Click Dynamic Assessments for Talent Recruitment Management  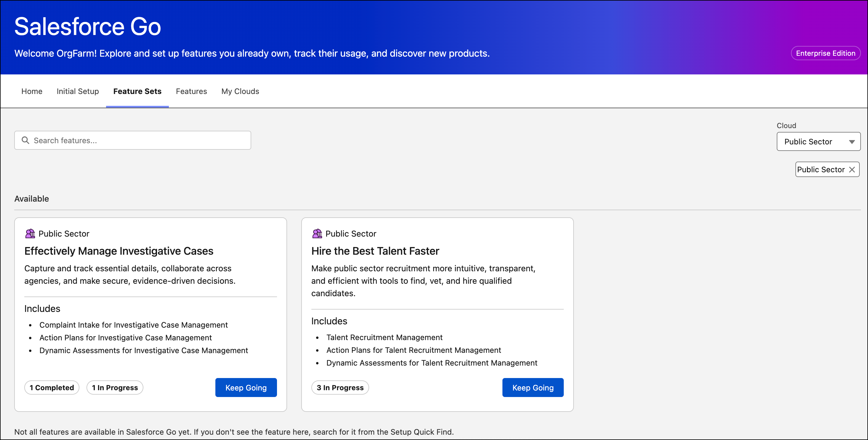pos(432,363)
